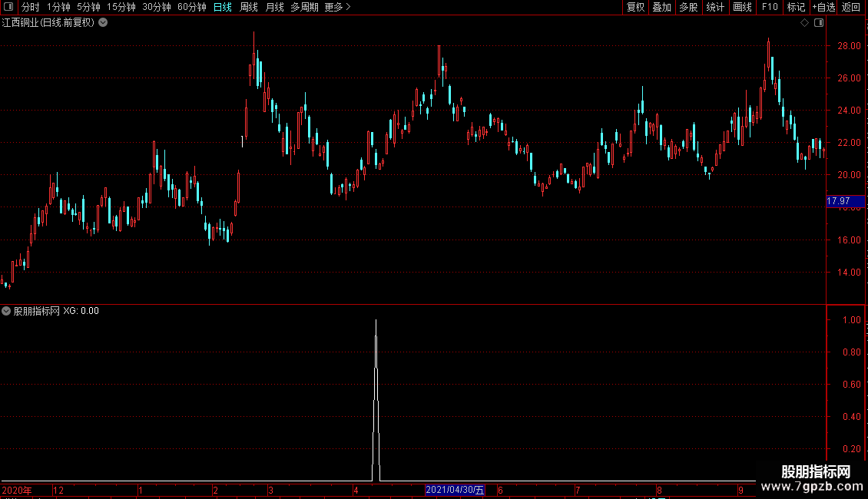Open the 复权 adjustment option
The height and width of the screenshot is (499, 868).
635,7
